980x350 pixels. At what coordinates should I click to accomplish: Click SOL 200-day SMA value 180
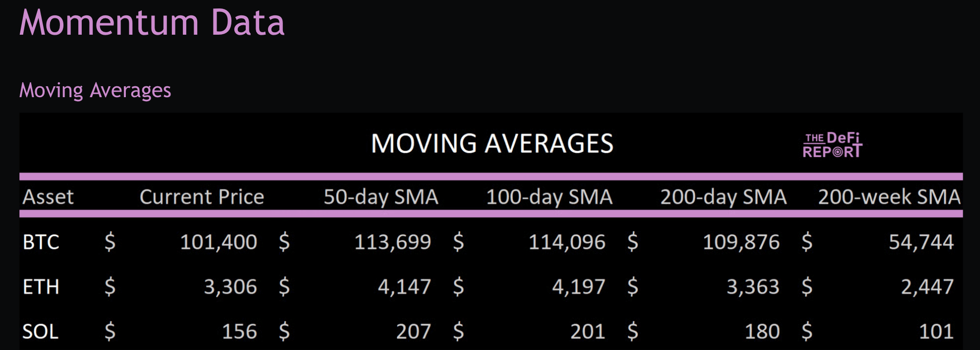[762, 331]
